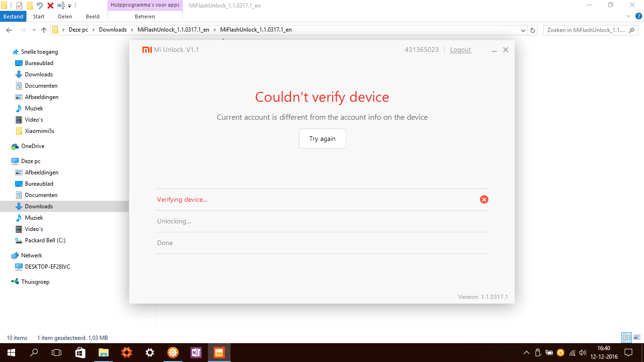Click the Undo quick access icon

40,6
